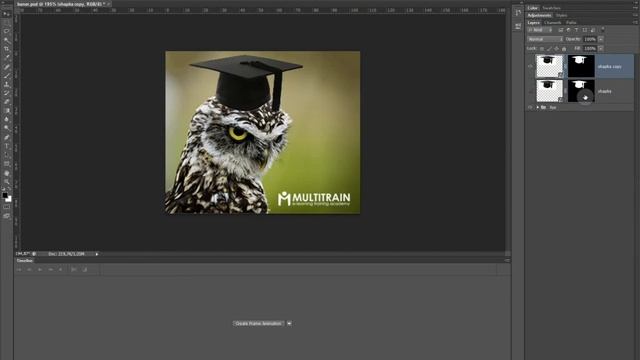Filter layers by smart objects
This screenshot has height=360, width=640.
pos(593,30)
